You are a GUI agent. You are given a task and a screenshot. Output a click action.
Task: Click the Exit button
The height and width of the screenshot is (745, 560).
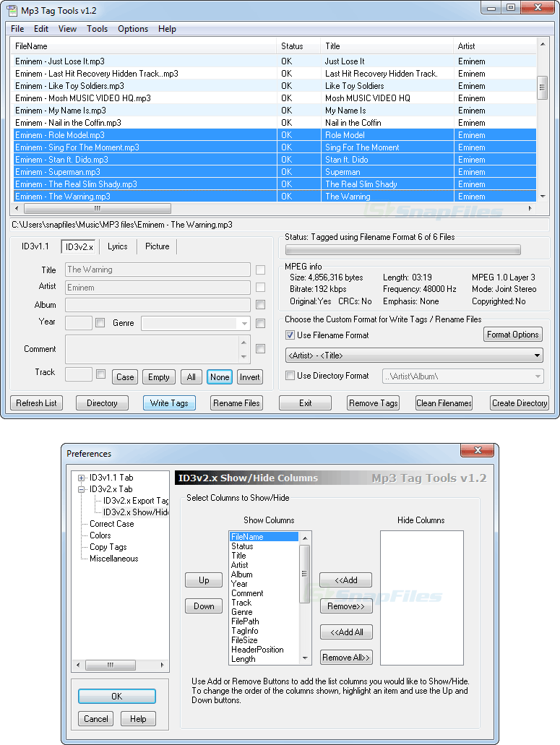coord(306,403)
